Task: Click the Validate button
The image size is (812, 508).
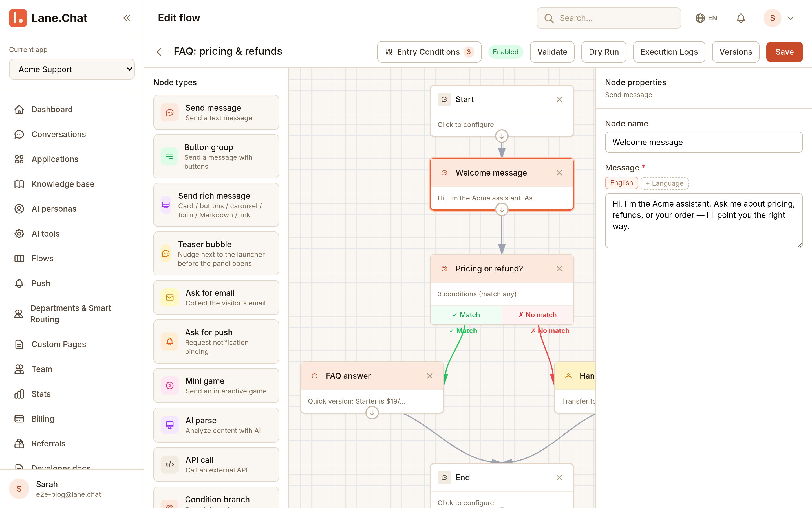Action: (552, 52)
